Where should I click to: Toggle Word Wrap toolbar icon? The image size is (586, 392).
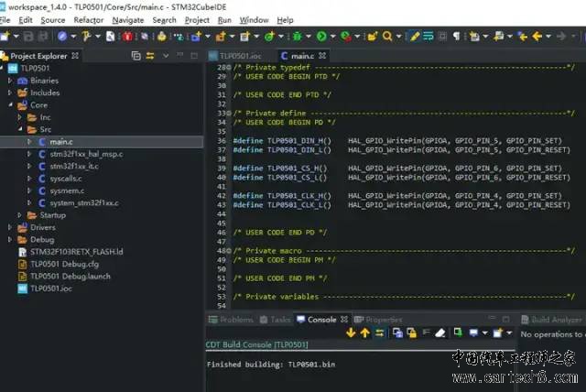point(429,37)
